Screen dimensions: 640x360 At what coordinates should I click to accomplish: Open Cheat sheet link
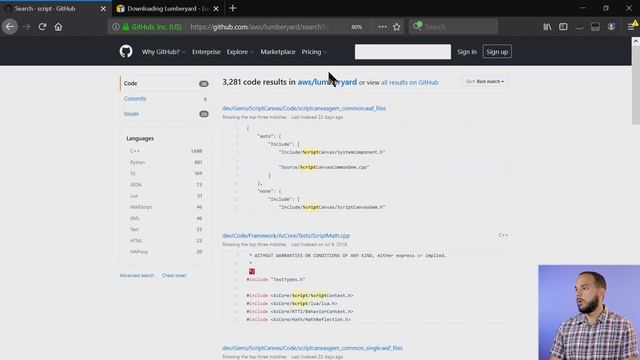[174, 276]
